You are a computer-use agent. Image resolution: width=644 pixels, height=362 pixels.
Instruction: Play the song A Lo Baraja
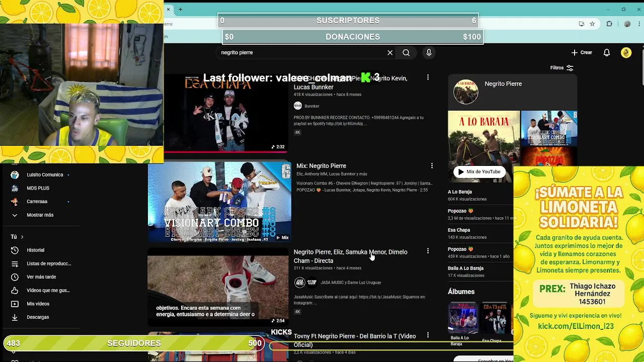(460, 192)
